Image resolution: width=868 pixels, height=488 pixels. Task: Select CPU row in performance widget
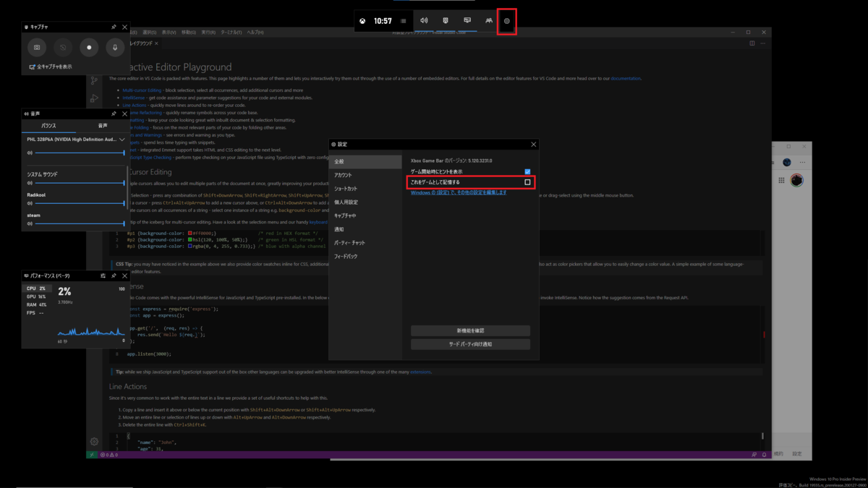36,288
